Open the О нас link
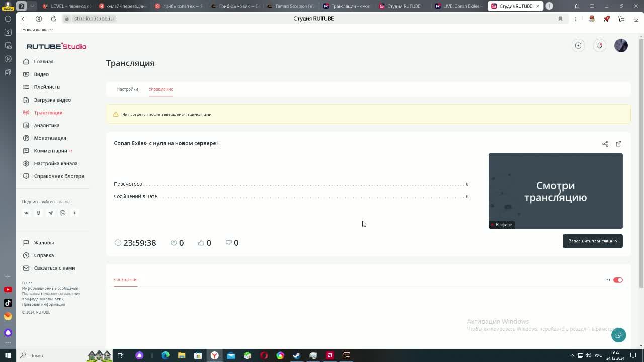The width and height of the screenshot is (644, 362). [x=27, y=283]
